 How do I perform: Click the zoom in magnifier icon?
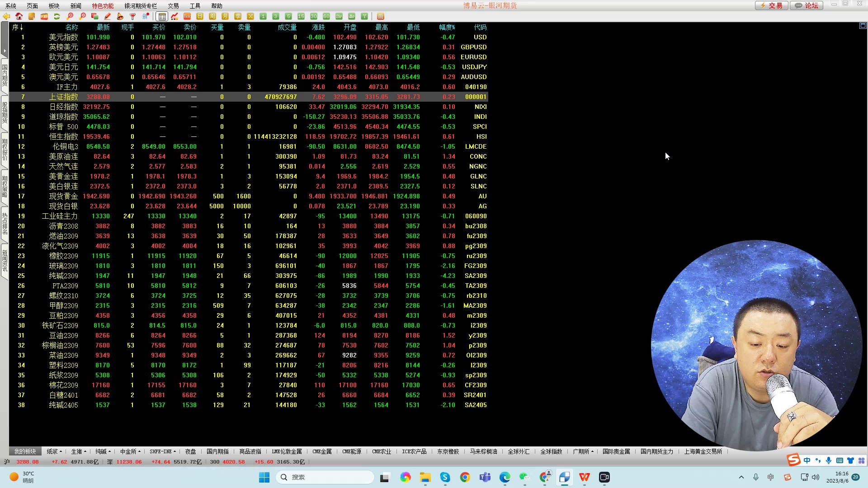[x=70, y=16]
